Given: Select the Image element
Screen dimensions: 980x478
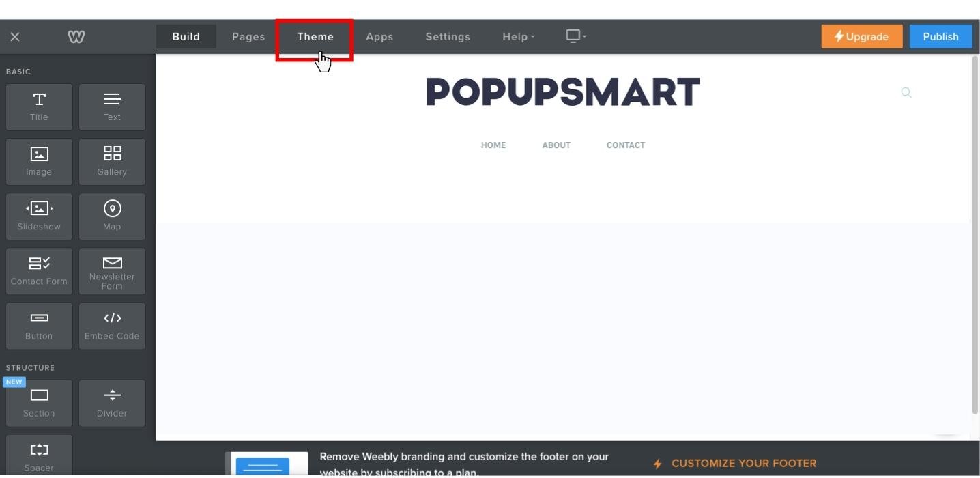Looking at the screenshot, I should 39,162.
